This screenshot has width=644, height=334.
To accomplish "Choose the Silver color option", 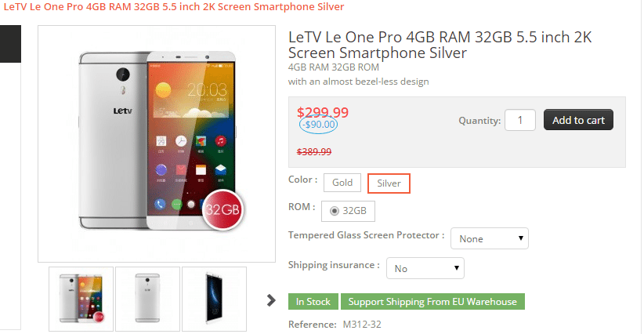I will pyautogui.click(x=389, y=183).
